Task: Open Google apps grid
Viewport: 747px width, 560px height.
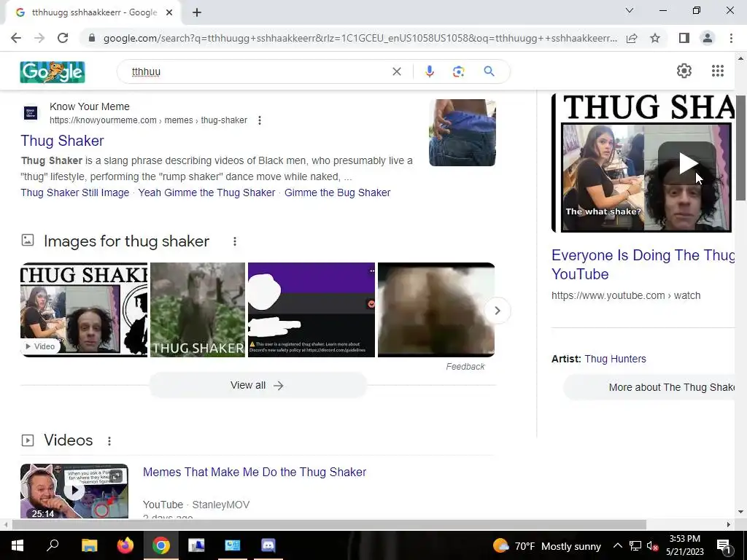Action: pos(718,71)
